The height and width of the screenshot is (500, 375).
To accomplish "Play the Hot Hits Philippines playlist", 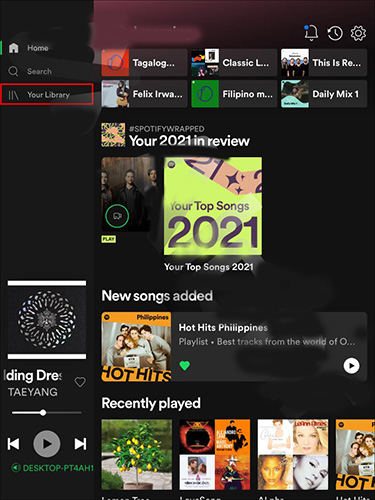I will point(351,366).
